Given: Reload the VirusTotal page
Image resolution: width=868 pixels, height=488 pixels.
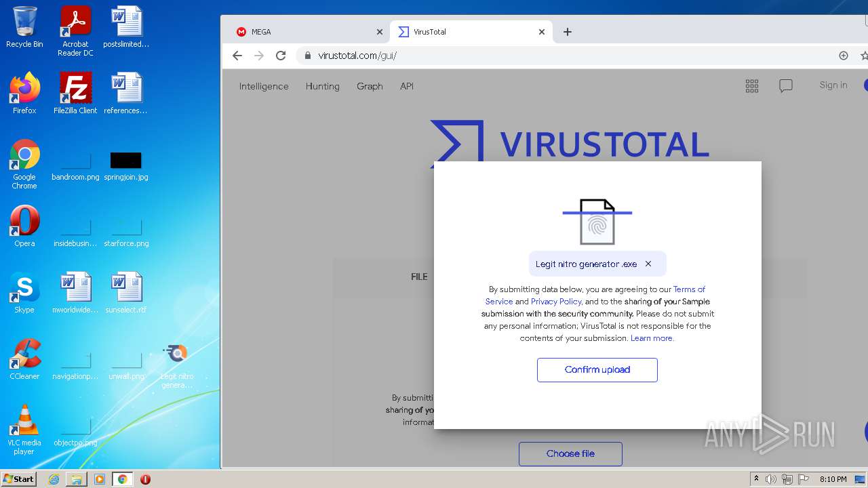Looking at the screenshot, I should 281,56.
